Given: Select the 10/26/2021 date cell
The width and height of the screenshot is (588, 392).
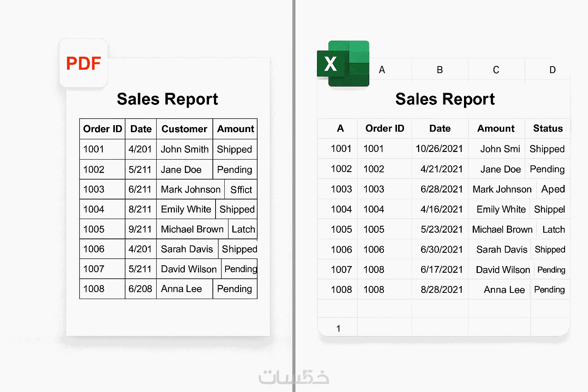Looking at the screenshot, I should (439, 149).
